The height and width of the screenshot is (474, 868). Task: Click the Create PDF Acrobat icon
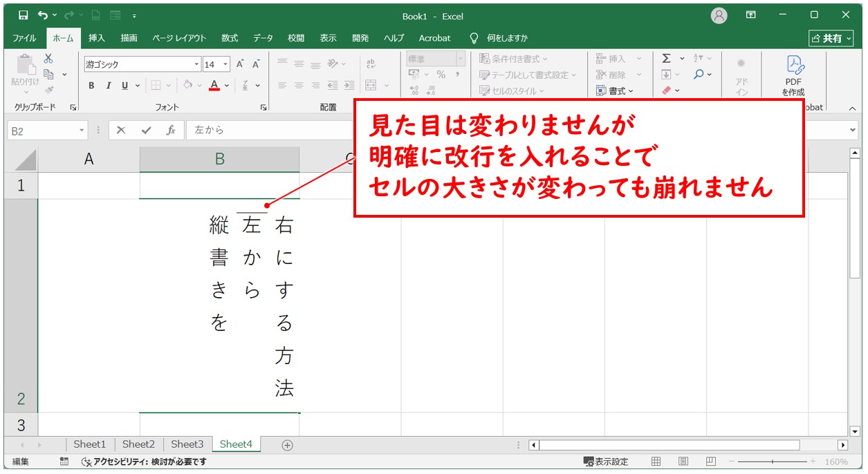794,76
